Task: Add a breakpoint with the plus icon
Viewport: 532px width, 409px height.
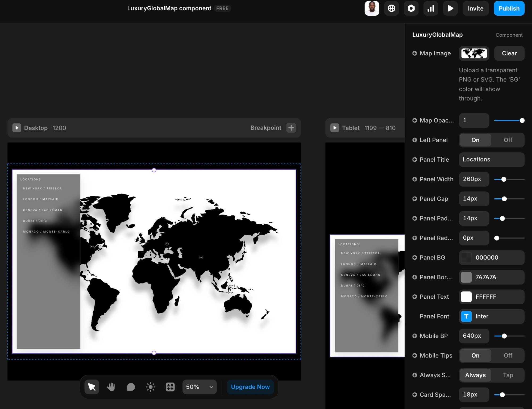Action: [x=291, y=128]
